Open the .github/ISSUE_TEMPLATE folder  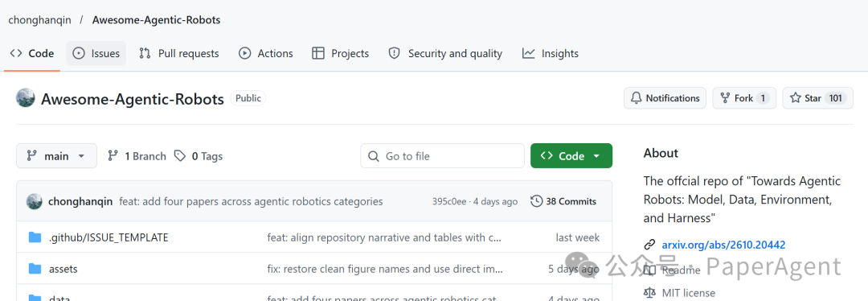[x=108, y=237]
